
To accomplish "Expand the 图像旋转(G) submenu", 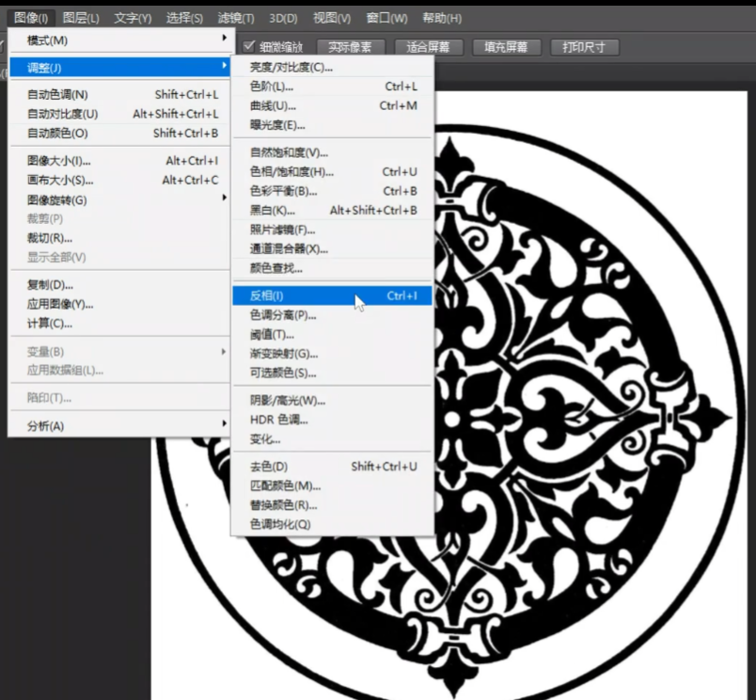I will tap(119, 199).
